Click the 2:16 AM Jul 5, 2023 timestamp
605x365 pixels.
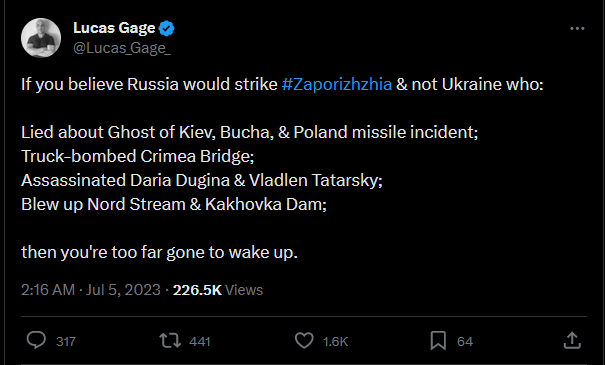coord(91,290)
